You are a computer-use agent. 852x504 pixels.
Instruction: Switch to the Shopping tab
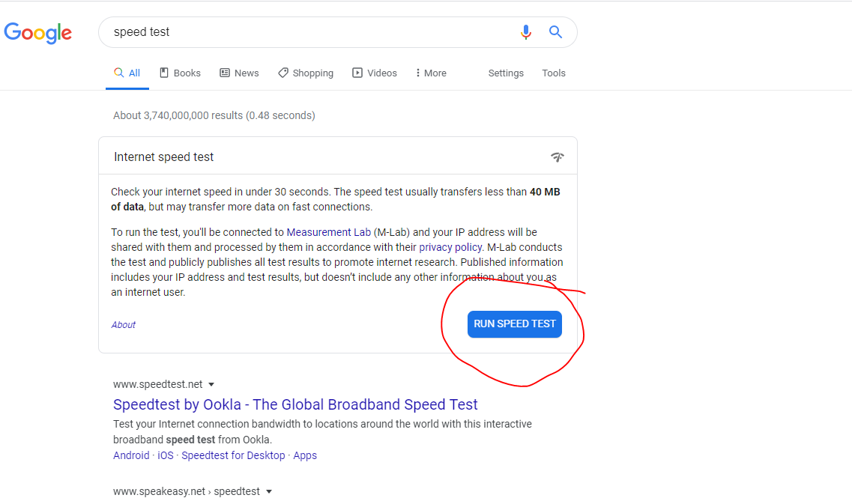coord(306,73)
